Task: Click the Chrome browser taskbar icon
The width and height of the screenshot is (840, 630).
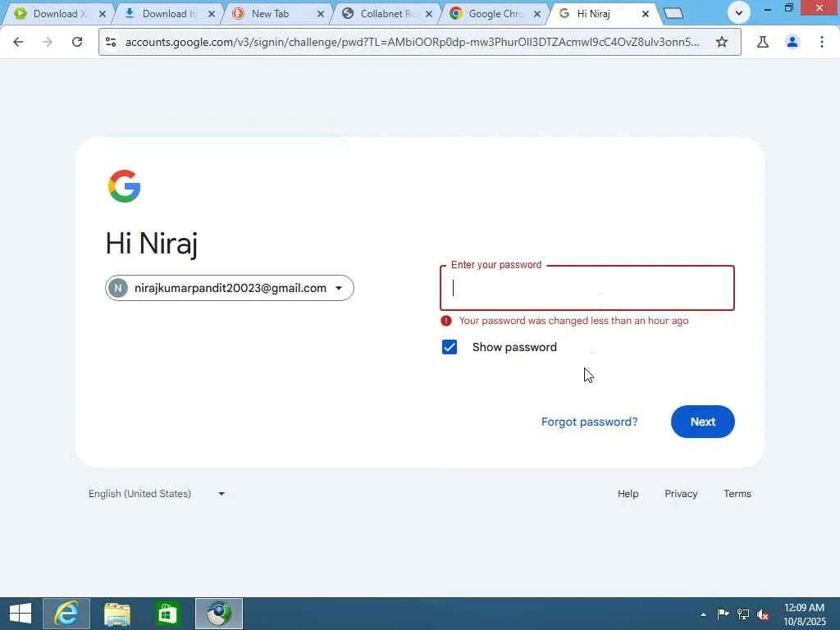Action: [218, 614]
